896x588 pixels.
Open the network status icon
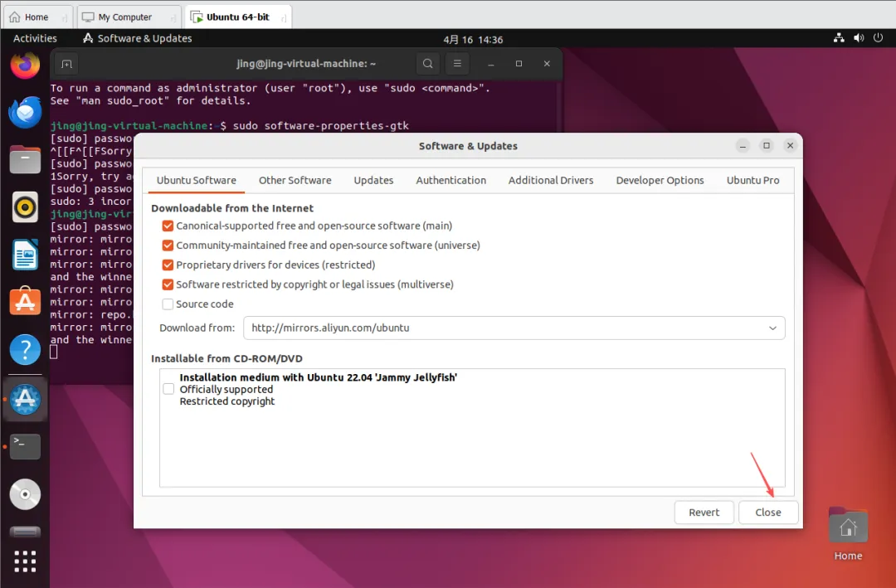coord(839,38)
